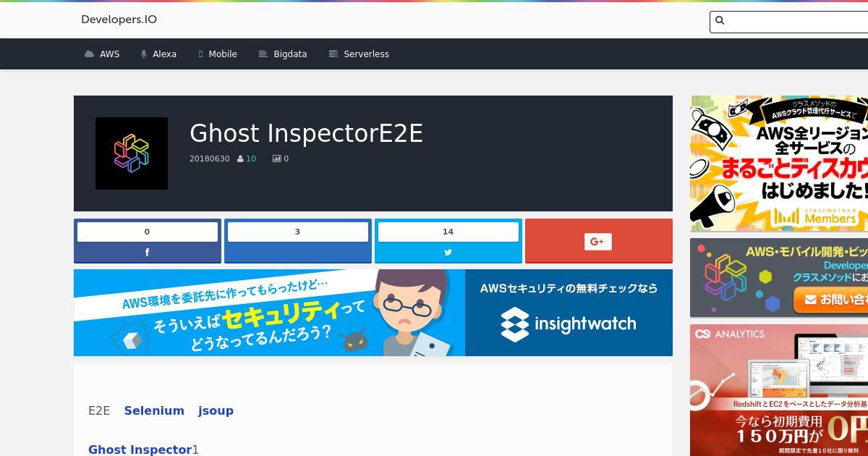868x456 pixels.
Task: Open the CS Analytics ad banner
Action: coord(779,390)
